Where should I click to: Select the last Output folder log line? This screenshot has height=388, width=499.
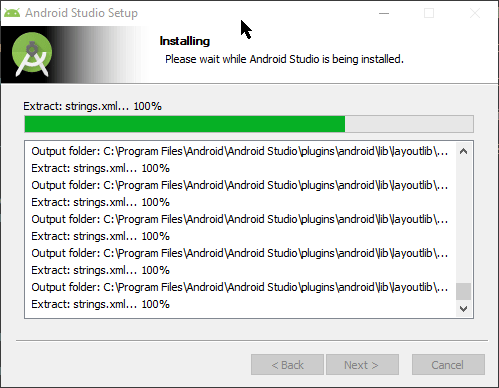tap(240, 287)
